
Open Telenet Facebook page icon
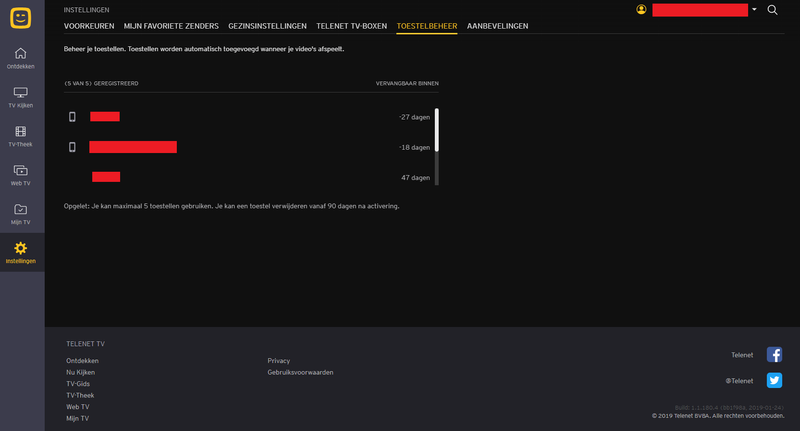[x=774, y=354]
